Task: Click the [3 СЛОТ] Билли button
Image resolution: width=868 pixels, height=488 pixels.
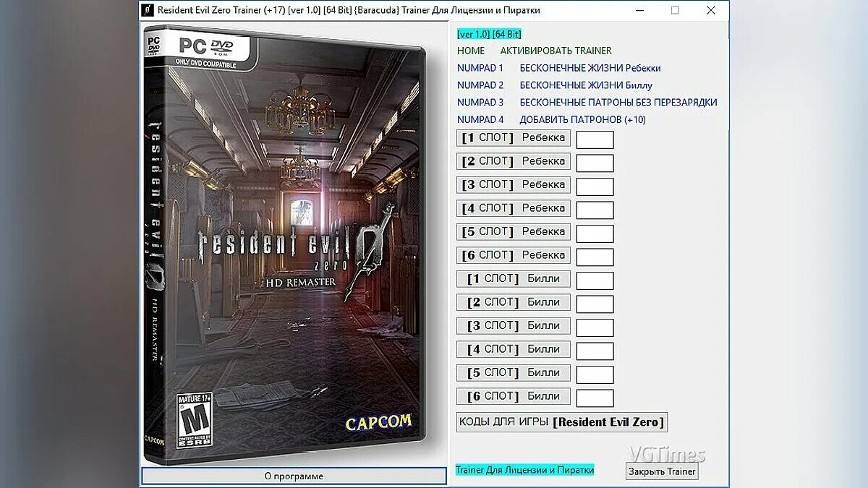Action: (x=514, y=326)
